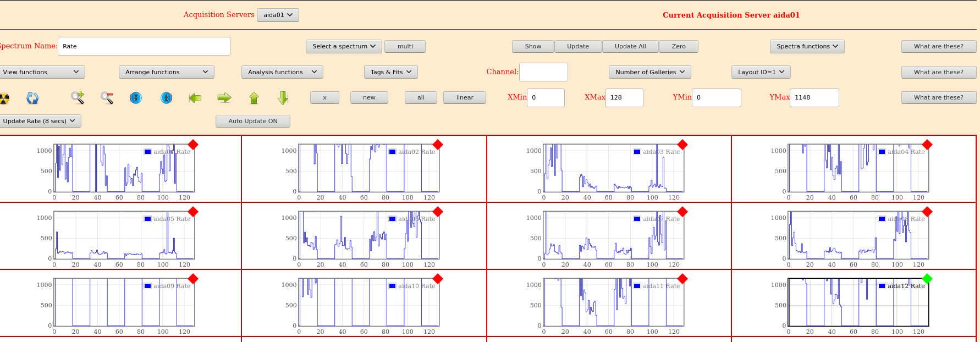Click the blue circle up-arrows icon
The image size is (980, 342).
point(166,98)
